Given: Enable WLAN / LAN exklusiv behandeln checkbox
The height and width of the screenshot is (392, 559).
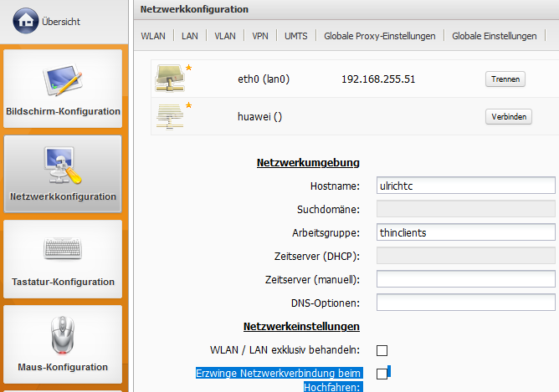Looking at the screenshot, I should tap(382, 350).
